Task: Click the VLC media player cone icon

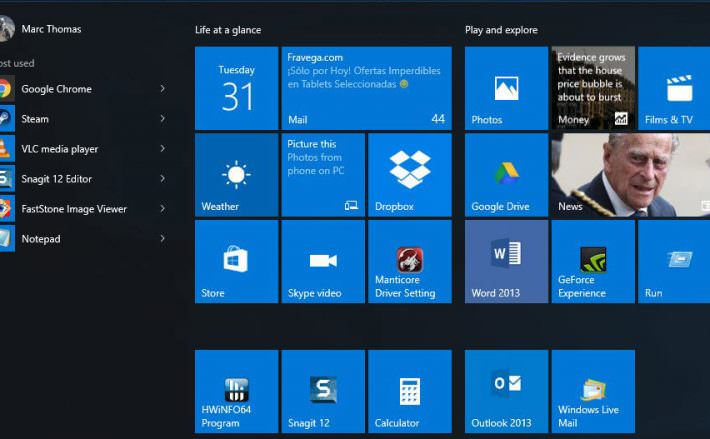Action: (6, 148)
